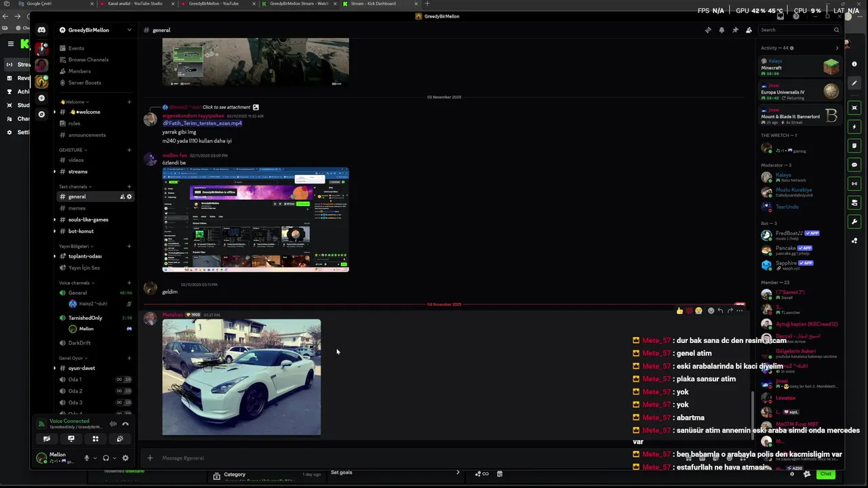Open the Discover servers compass icon

coord(41,115)
